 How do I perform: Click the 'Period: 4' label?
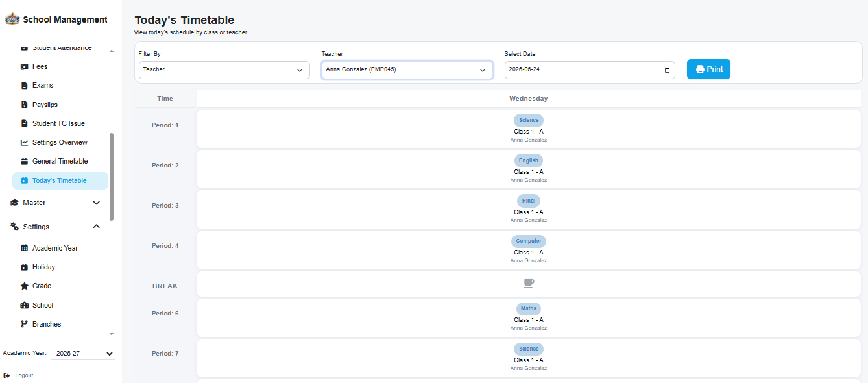(165, 246)
